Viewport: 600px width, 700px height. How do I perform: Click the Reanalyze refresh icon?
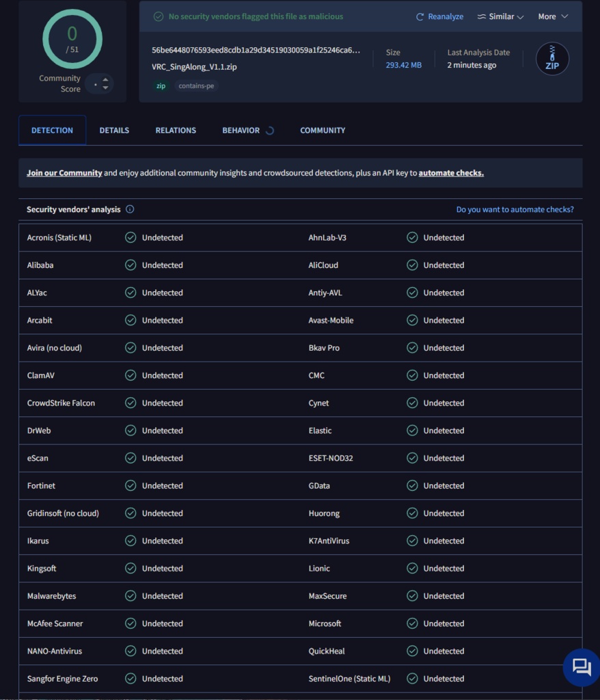[x=420, y=17]
